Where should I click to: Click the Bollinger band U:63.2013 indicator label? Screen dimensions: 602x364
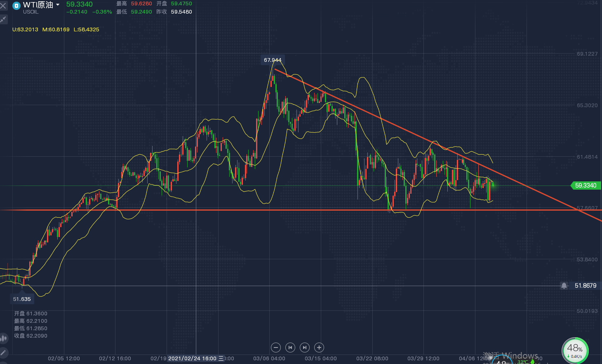pyautogui.click(x=25, y=30)
